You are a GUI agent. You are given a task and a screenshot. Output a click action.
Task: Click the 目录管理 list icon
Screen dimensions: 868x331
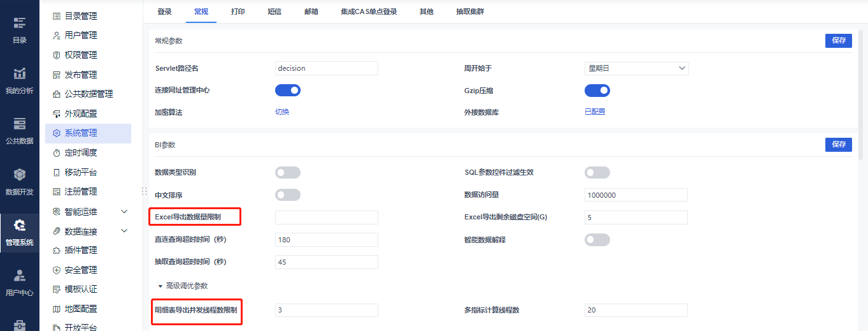coord(57,16)
